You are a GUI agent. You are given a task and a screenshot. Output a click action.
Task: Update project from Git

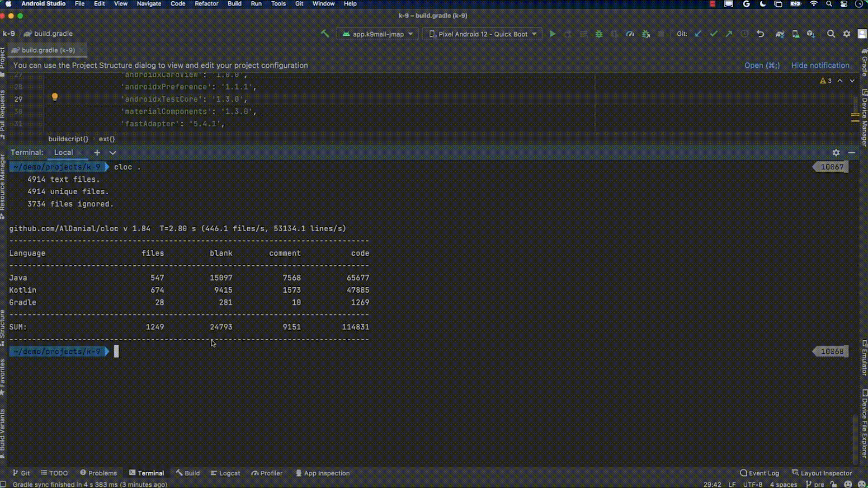coord(698,33)
